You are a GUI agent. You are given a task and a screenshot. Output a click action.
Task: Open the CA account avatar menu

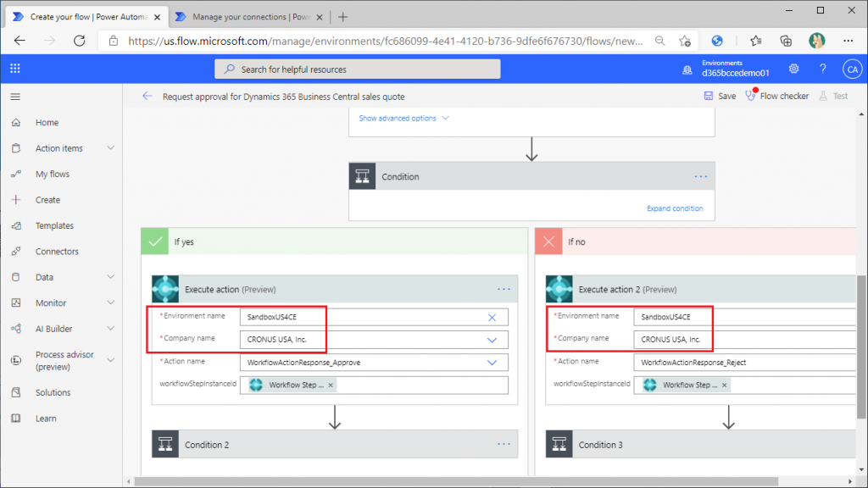point(852,69)
